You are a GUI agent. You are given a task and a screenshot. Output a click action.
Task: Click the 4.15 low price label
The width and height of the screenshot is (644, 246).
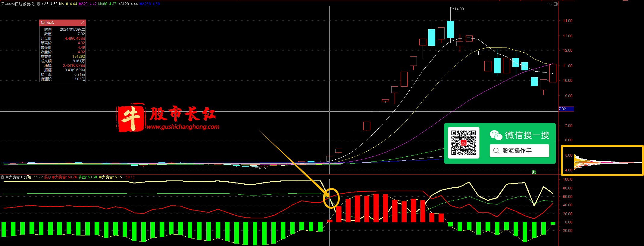[x=262, y=168]
